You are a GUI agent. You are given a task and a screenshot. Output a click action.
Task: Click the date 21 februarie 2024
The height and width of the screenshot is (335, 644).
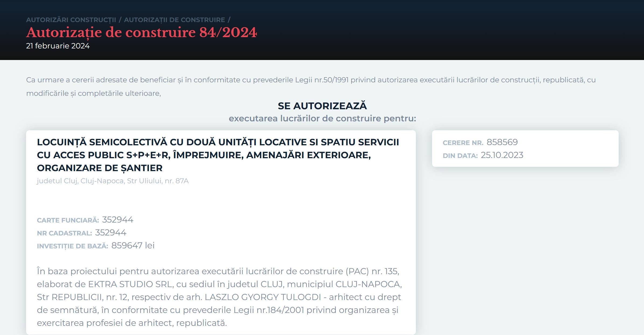58,46
